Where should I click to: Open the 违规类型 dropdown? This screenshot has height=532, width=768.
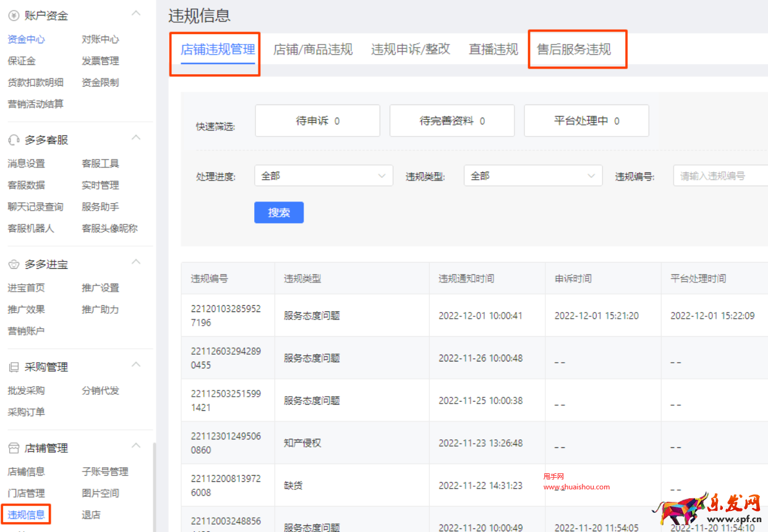pos(532,175)
